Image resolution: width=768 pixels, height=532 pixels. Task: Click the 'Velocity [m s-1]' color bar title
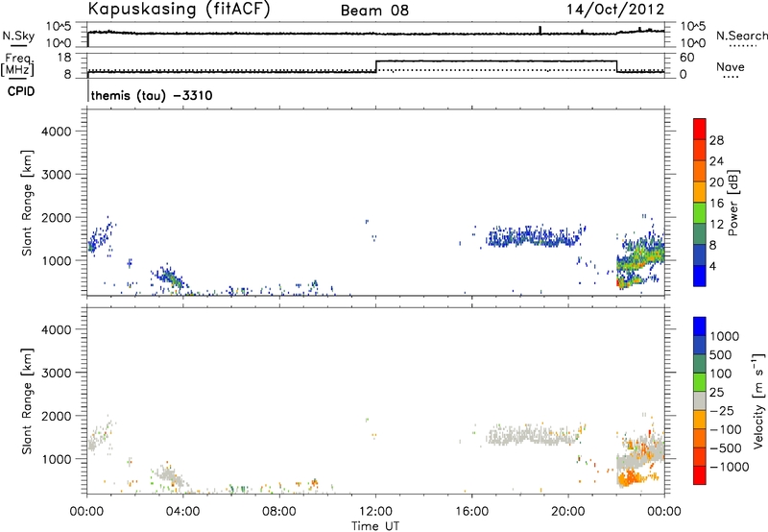coord(758,400)
